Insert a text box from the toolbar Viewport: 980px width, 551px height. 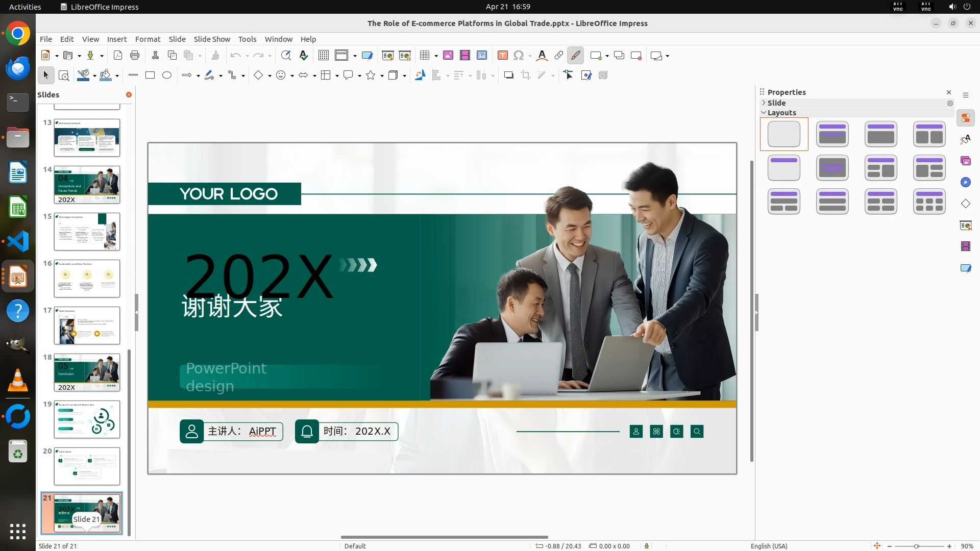click(502, 56)
